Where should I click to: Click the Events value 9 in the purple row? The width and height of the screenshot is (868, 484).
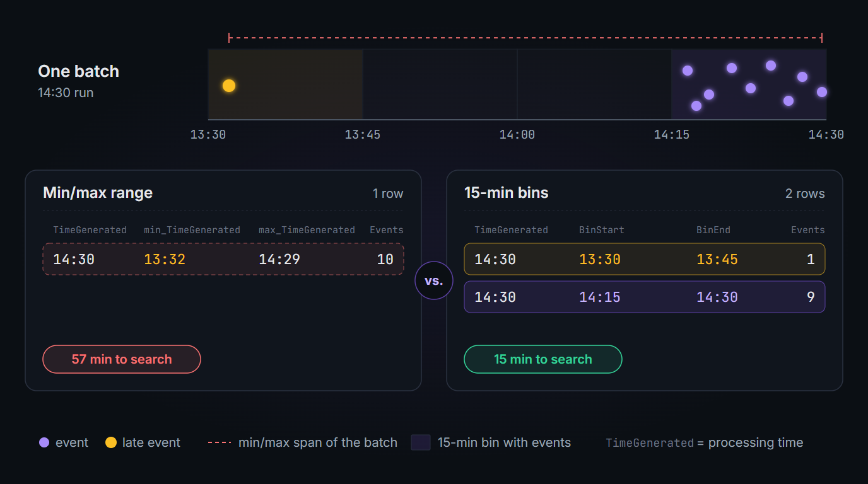click(811, 297)
